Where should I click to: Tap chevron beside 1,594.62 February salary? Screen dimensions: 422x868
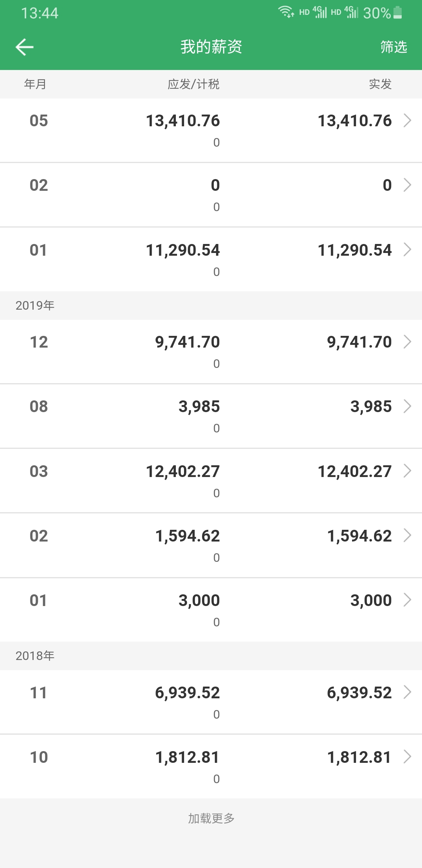point(407,535)
